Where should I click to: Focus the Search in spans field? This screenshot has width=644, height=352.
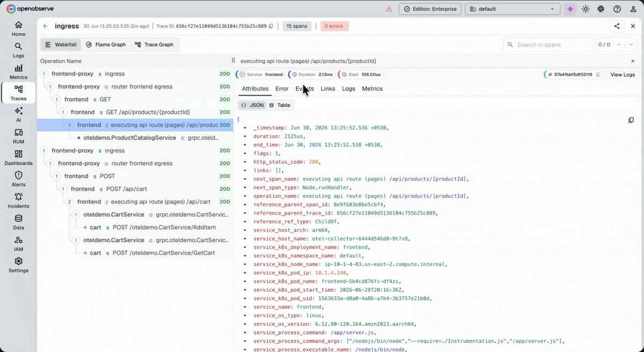[548, 45]
